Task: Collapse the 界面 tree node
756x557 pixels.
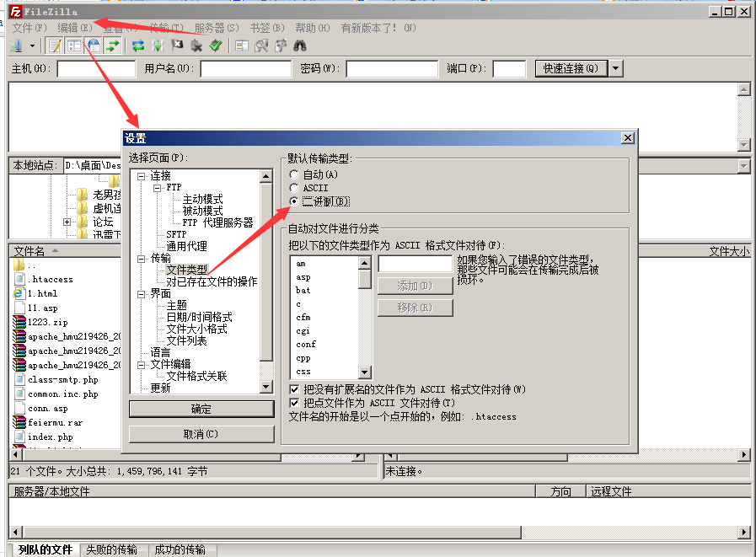Action: coord(142,294)
